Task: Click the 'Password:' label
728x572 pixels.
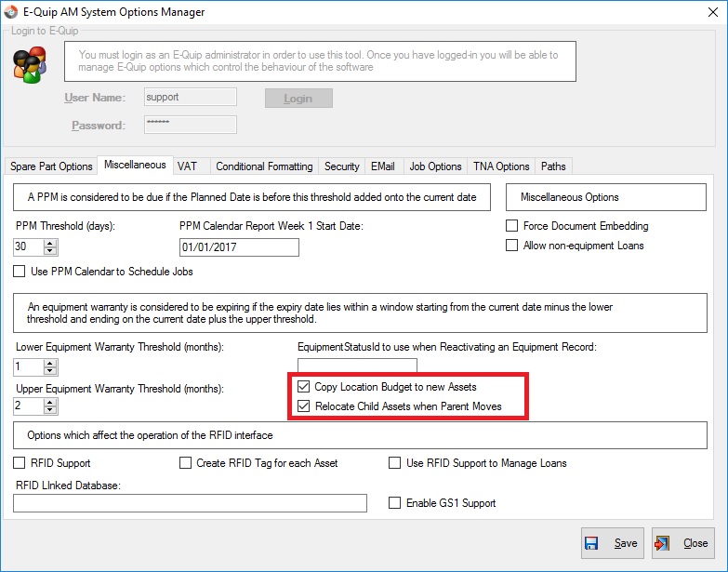Action: [99, 126]
